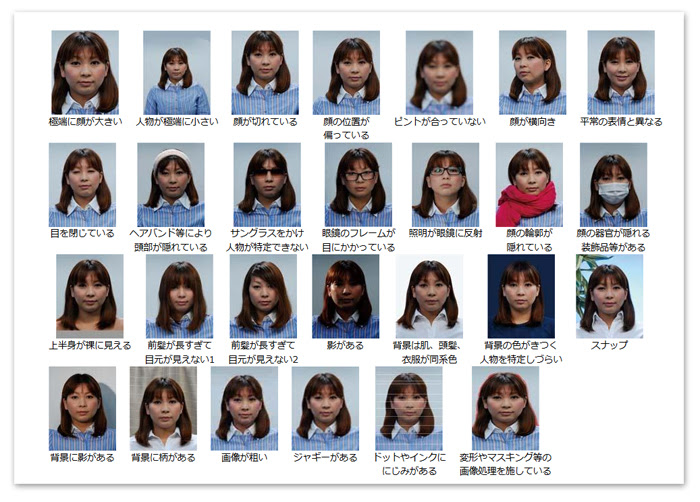This screenshot has height=502, width=700.
Task: Click the photo captioned ジャギーがある
Action: click(325, 408)
